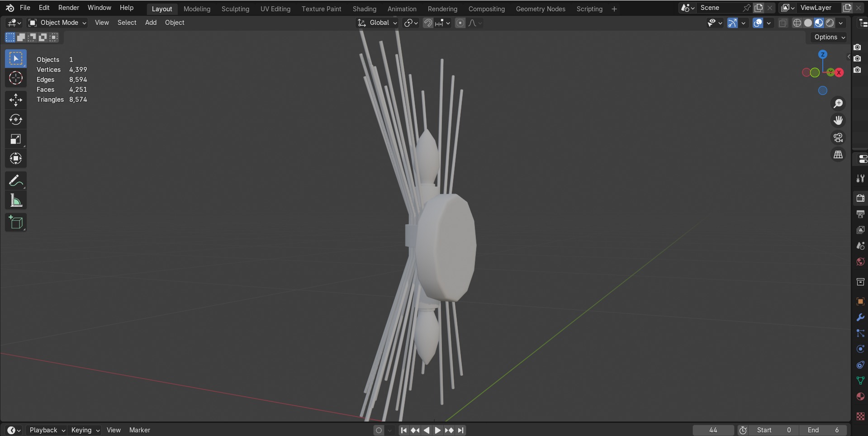The height and width of the screenshot is (436, 868).
Task: Switch perspective/orthographic with the grid gizmo
Action: point(838,155)
